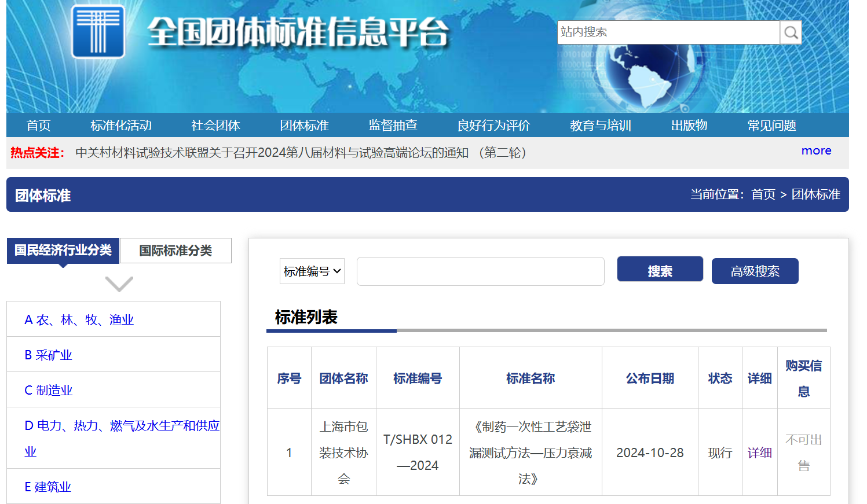The height and width of the screenshot is (504, 867).
Task: Switch to 国际标准分类 tab
Action: [175, 251]
